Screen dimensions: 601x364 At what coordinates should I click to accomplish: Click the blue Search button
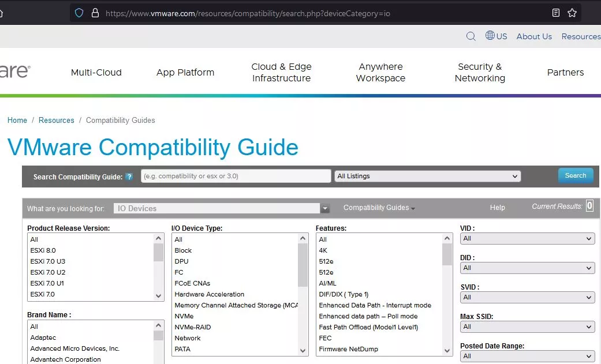[576, 175]
